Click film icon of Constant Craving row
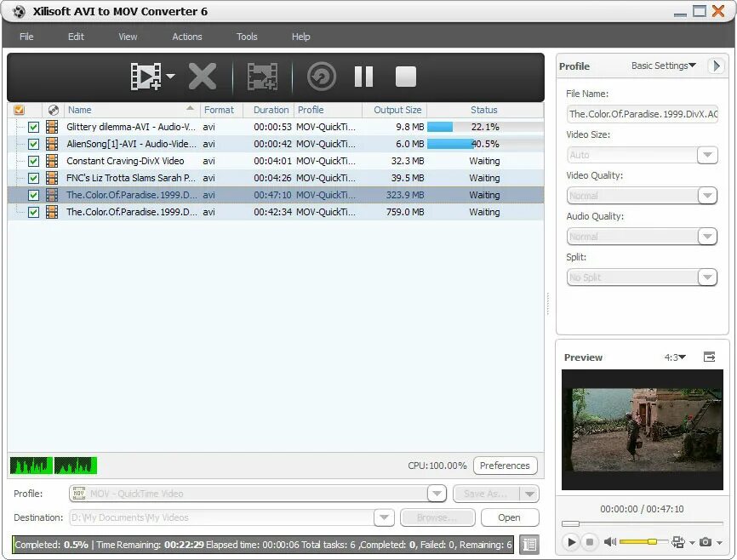This screenshot has width=737, height=560. coord(52,161)
